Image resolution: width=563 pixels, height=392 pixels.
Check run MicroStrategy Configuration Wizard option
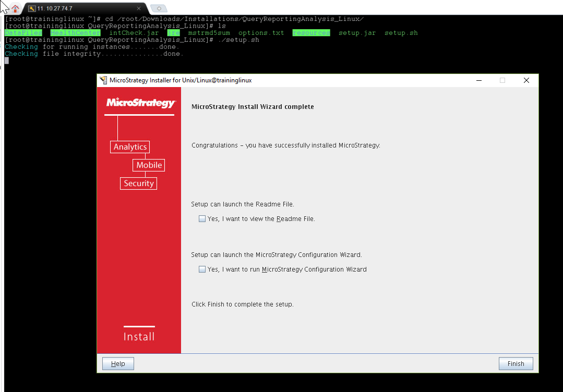click(202, 269)
